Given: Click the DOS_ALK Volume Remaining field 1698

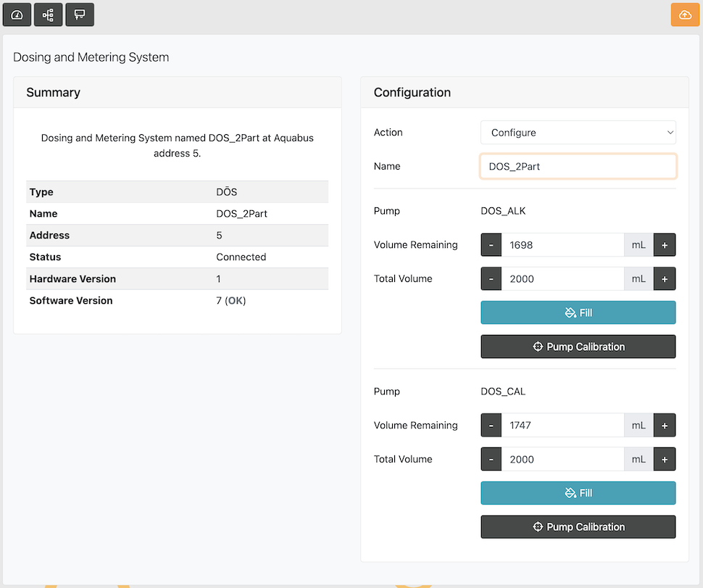Looking at the screenshot, I should 562,245.
